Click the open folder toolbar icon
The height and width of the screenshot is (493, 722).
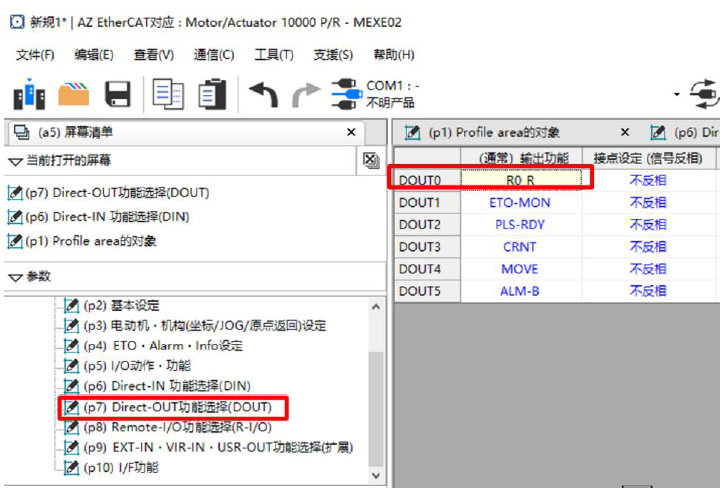tap(74, 95)
